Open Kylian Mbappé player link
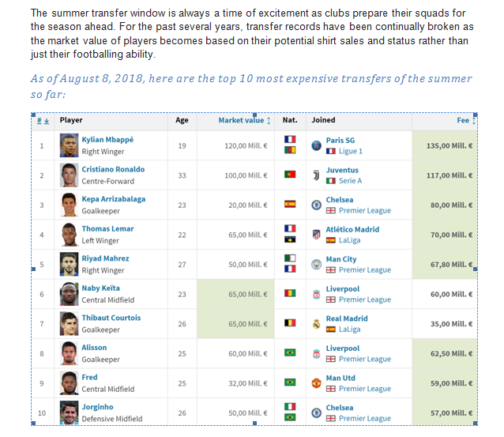The height and width of the screenshot is (437, 504). [x=107, y=140]
